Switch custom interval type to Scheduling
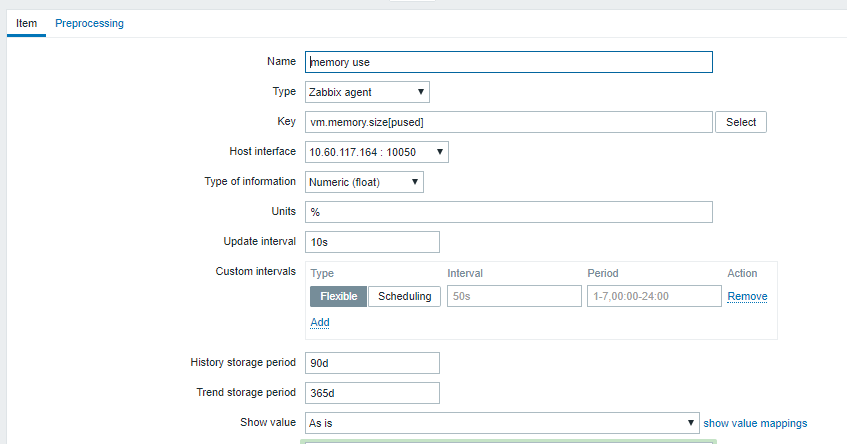The height and width of the screenshot is (444, 847). click(x=404, y=296)
